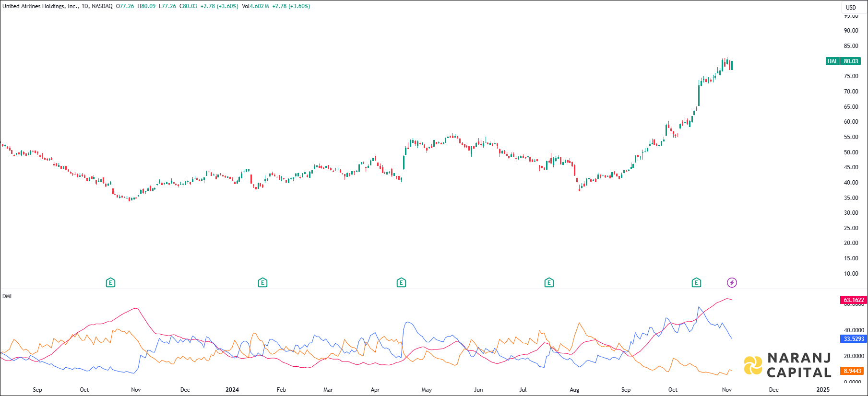Image resolution: width=868 pixels, height=396 pixels.
Task: Click the 10.00 price axis label
Action: pos(851,274)
